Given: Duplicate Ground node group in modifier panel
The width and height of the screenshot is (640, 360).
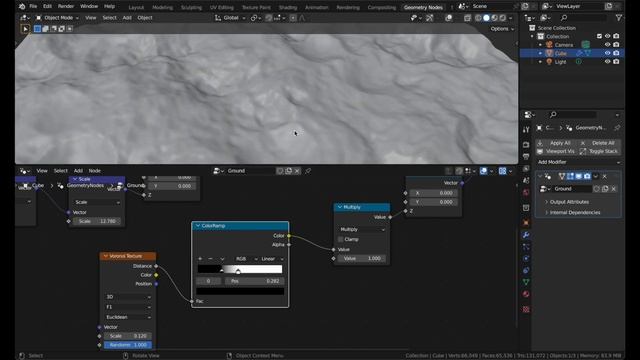Looking at the screenshot, I should [605, 189].
